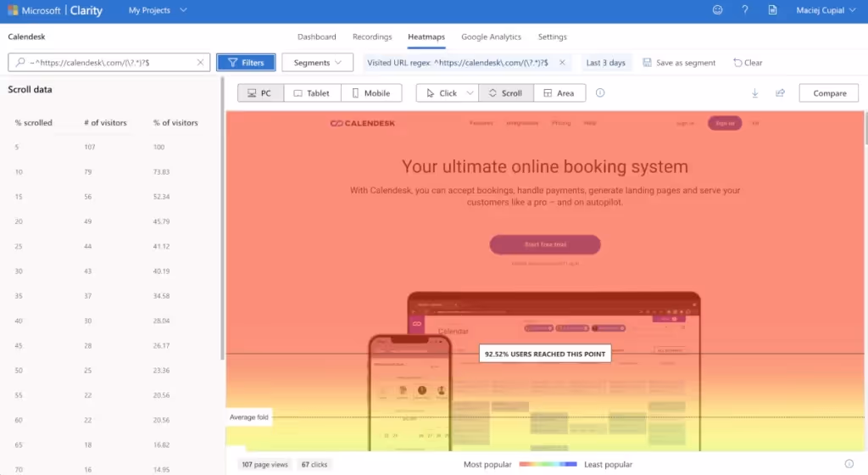
Task: Open the Maciej Cupial account menu
Action: click(826, 10)
